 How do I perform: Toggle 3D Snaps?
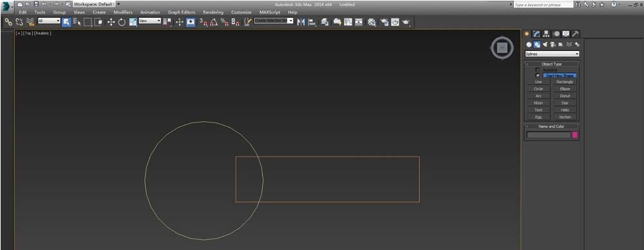point(204,22)
